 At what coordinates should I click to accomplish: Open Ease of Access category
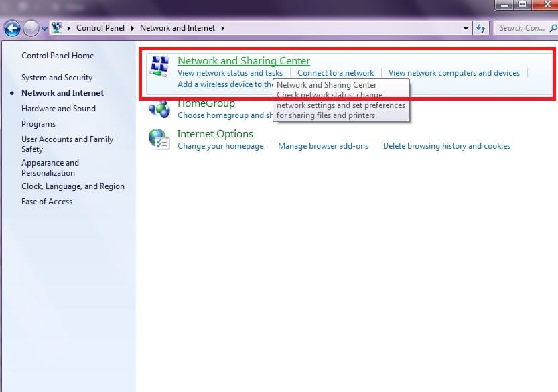click(x=47, y=202)
